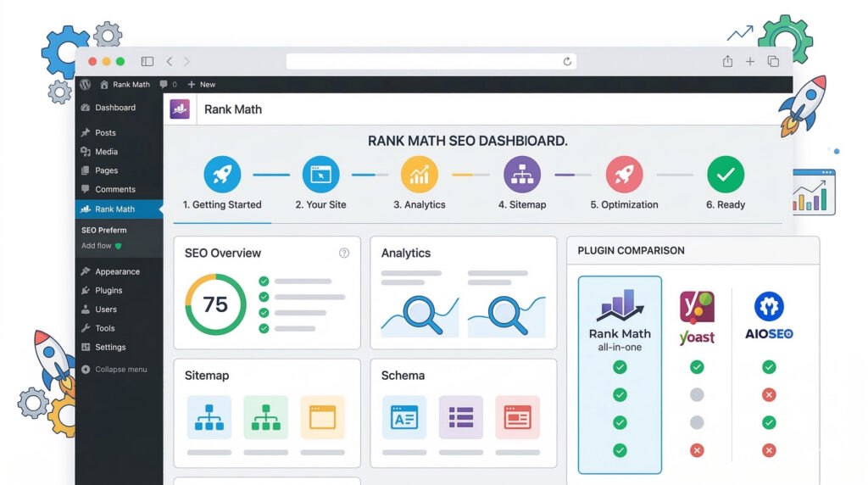The height and width of the screenshot is (485, 868).
Task: Select the Optimization rocket step icon
Action: click(625, 175)
